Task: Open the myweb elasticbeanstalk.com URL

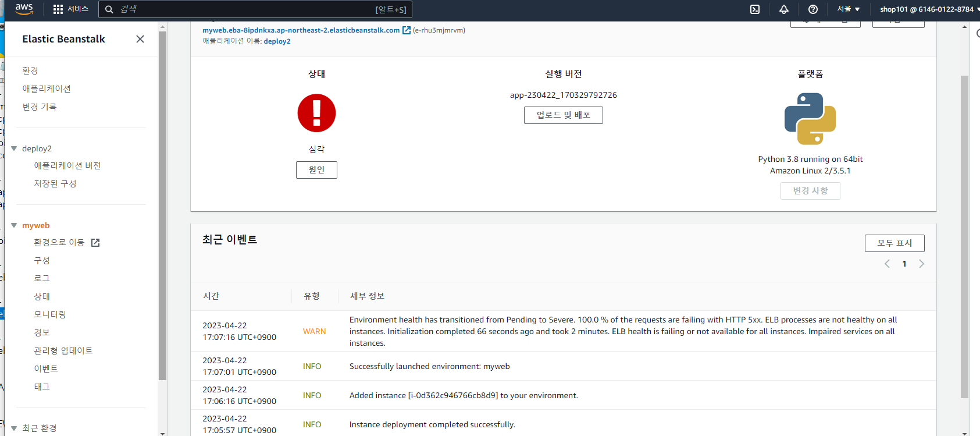Action: (301, 30)
